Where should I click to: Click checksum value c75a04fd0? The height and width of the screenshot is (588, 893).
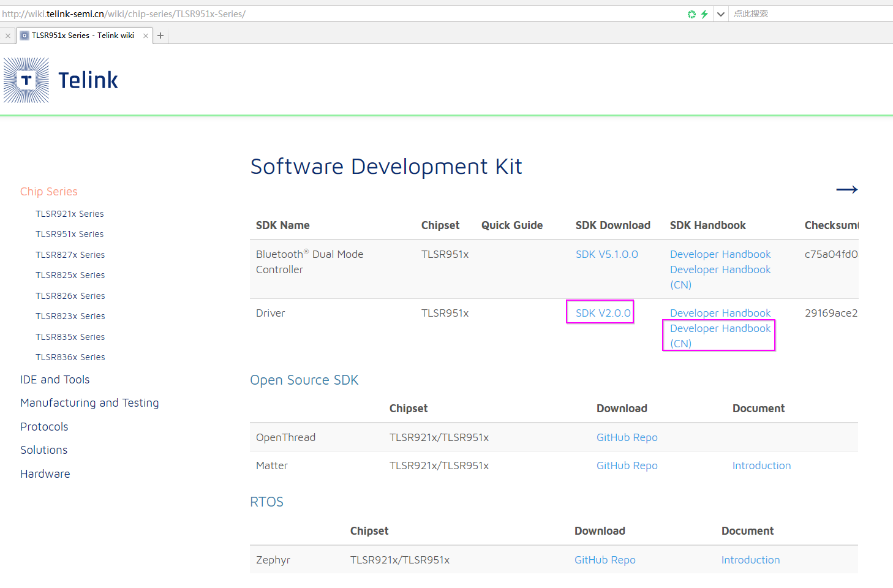point(831,254)
